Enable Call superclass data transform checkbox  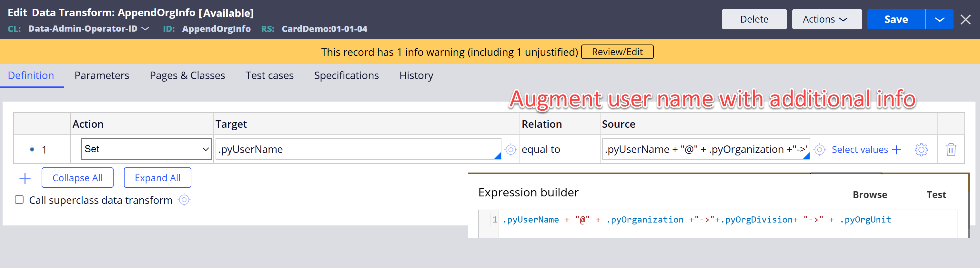pyautogui.click(x=19, y=200)
